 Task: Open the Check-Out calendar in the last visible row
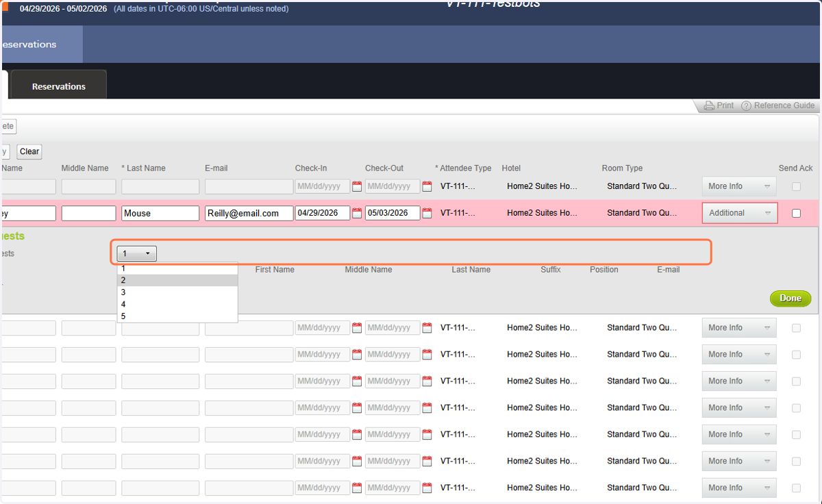click(x=427, y=488)
